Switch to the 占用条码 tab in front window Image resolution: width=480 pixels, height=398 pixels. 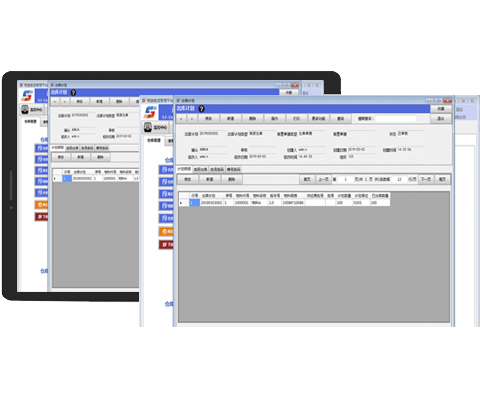coord(217,169)
